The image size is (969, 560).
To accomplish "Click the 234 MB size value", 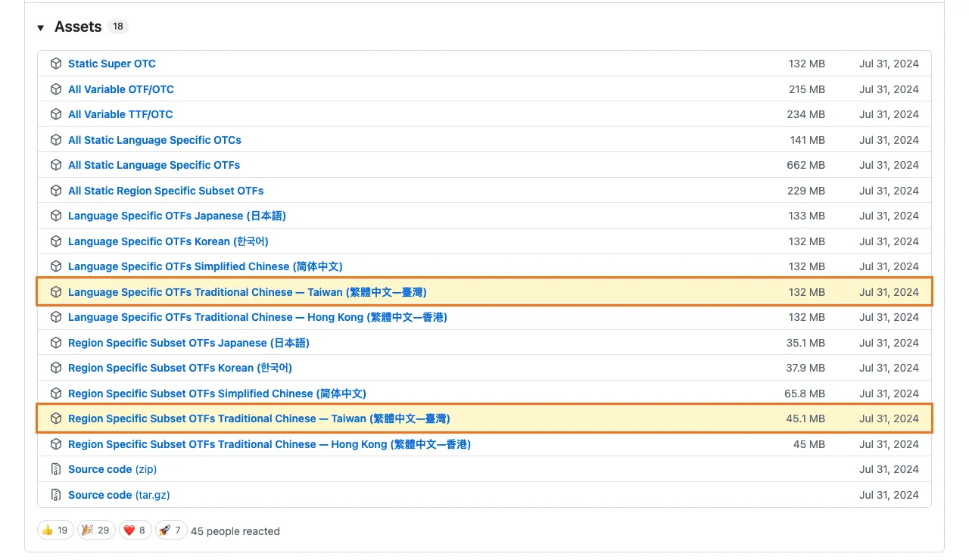I will [806, 114].
